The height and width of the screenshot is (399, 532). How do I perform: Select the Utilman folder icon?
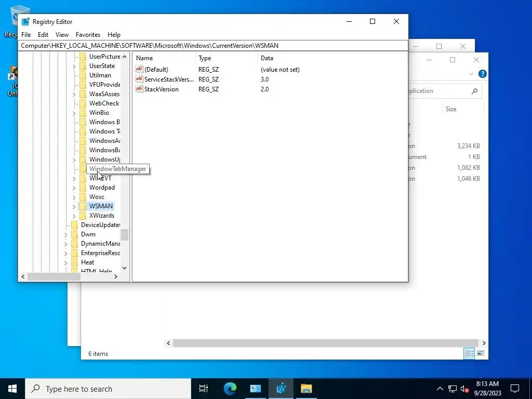coord(83,75)
